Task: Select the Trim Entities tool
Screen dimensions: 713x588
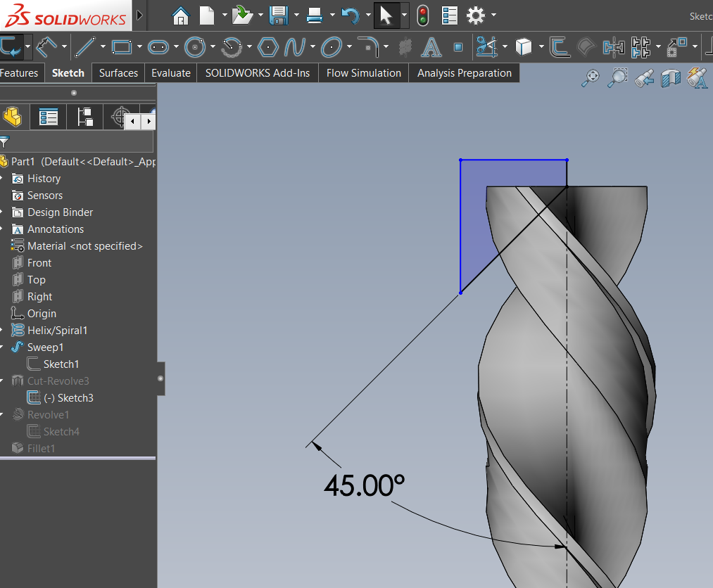Action: pos(486,48)
